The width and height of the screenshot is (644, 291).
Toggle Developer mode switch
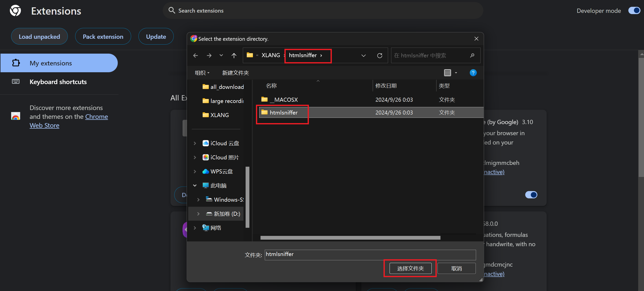(634, 11)
